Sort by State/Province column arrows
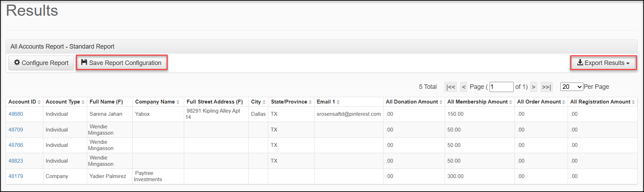The width and height of the screenshot is (644, 192). tap(310, 102)
